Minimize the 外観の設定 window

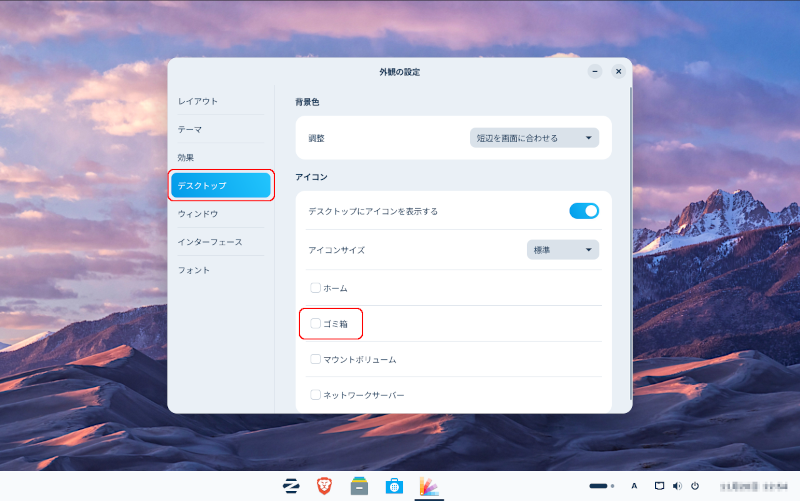pos(595,71)
